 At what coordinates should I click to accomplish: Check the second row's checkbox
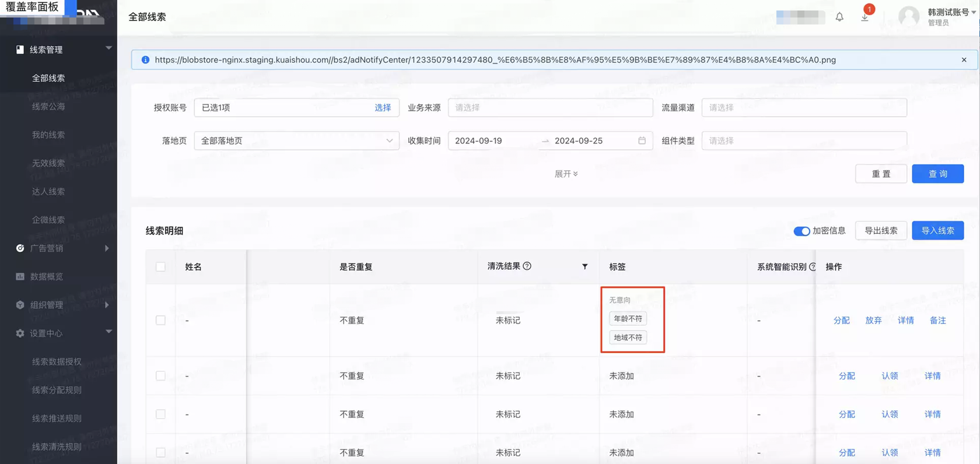point(160,376)
